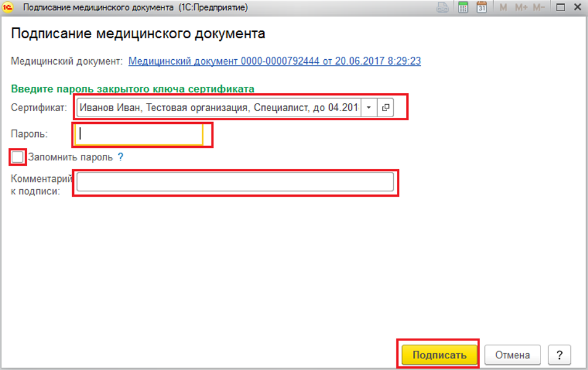Click the 1C application logo icon
588x370 pixels.
click(9, 7)
